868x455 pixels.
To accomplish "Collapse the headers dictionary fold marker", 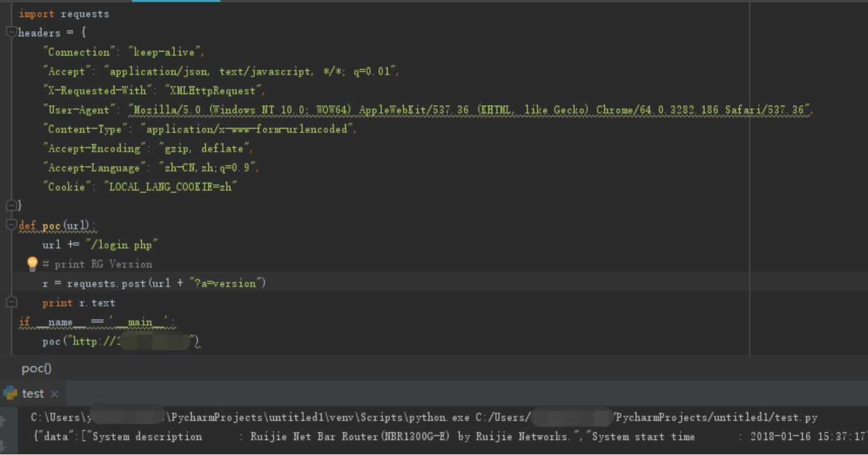I will [x=11, y=32].
